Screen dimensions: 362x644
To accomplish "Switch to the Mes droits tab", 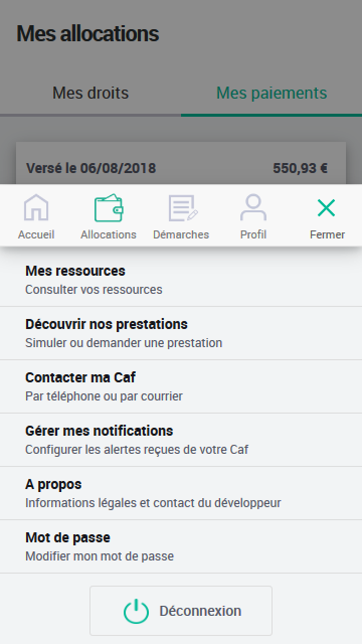I will tap(90, 93).
